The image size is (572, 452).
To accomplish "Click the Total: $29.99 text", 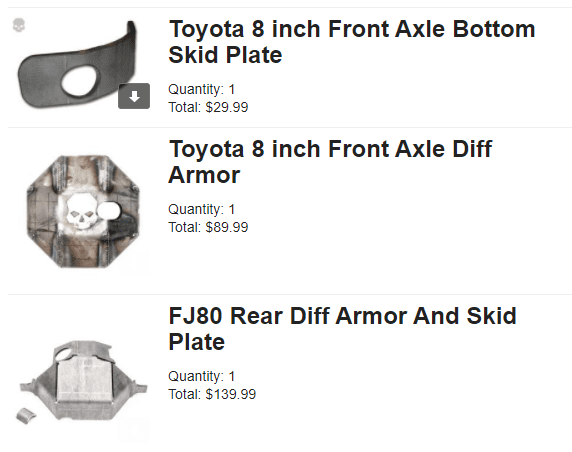I will 208,107.
